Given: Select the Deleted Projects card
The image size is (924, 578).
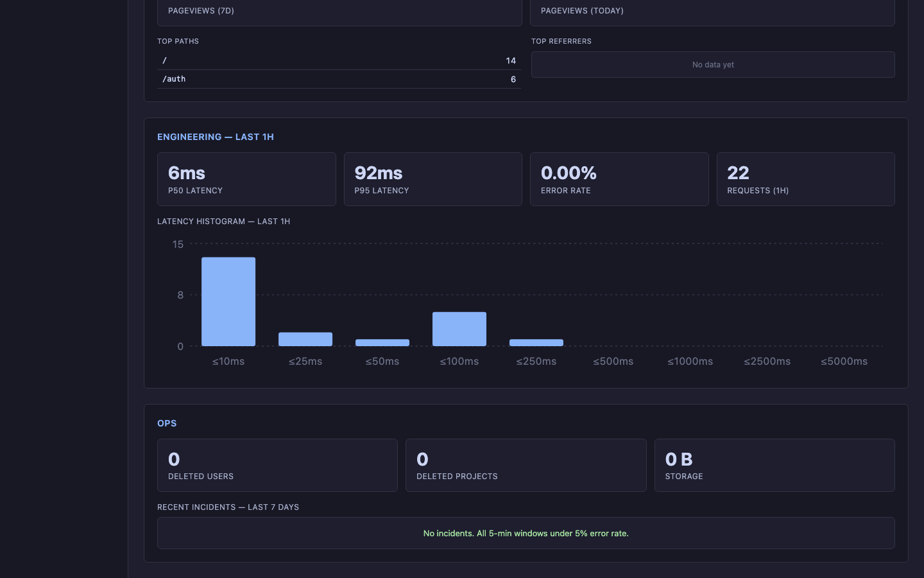Looking at the screenshot, I should tap(526, 466).
